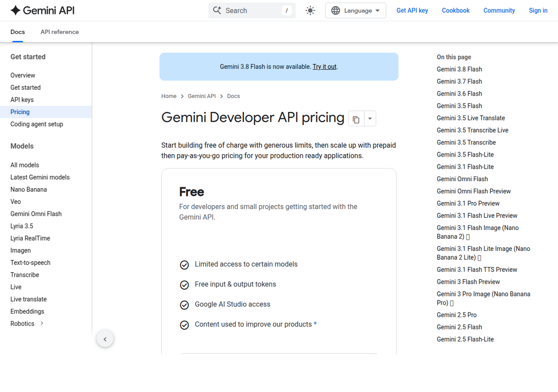
Task: Jump to Gemini 3 Flash Preview
Action: [468, 281]
